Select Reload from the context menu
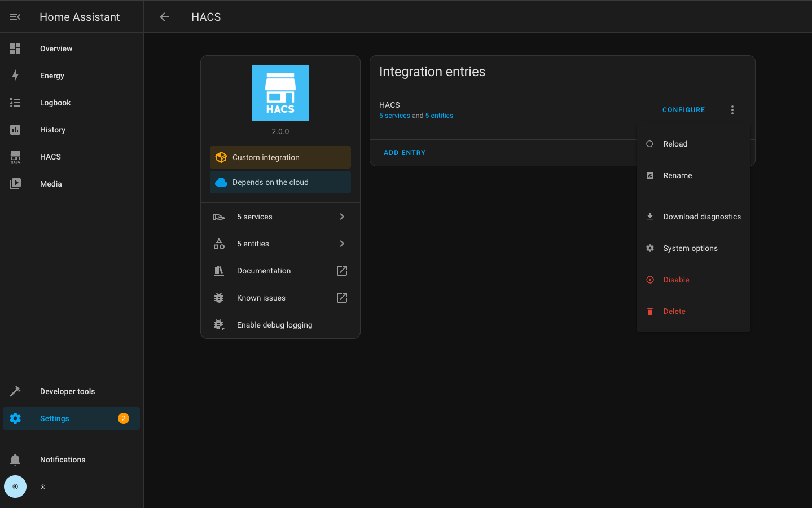The width and height of the screenshot is (812, 508). [675, 144]
